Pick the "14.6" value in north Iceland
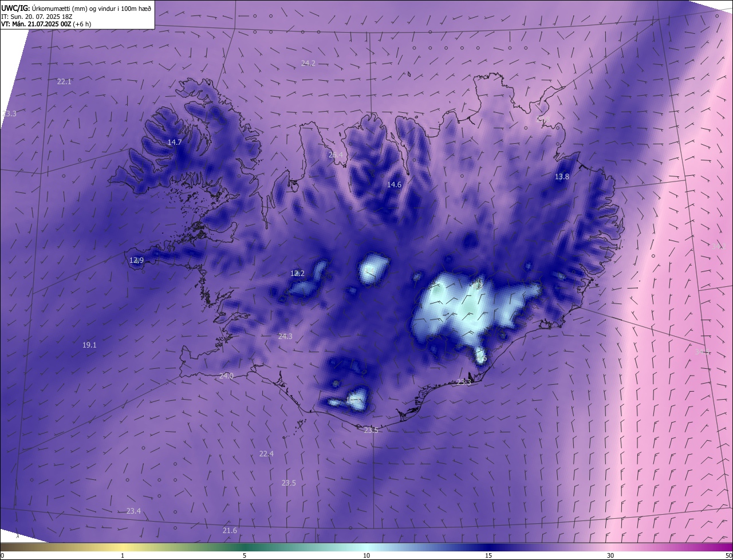Image resolution: width=733 pixels, height=560 pixels. [394, 184]
